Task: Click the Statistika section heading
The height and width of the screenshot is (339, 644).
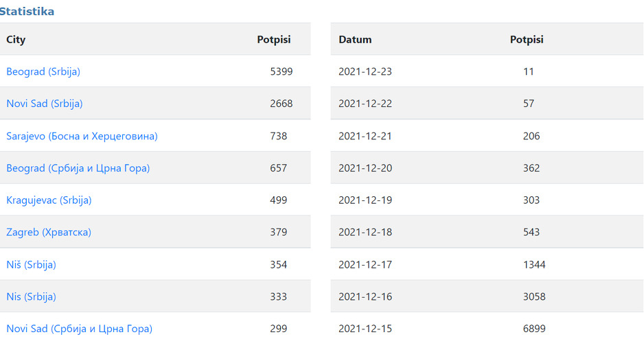Action: [27, 12]
